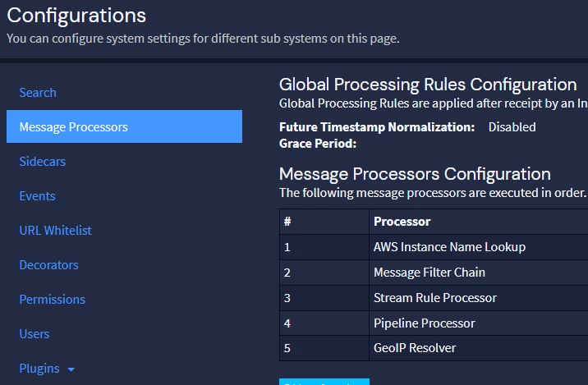Screen dimensions: 588x385
Task: Select the AWS Instance Name Lookup row
Action: click(449, 247)
